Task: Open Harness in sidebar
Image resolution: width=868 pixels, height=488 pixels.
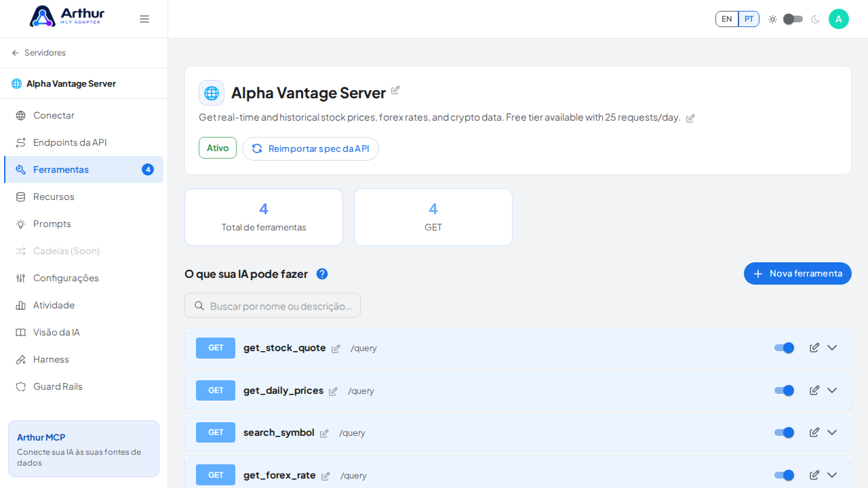Action: (83, 359)
